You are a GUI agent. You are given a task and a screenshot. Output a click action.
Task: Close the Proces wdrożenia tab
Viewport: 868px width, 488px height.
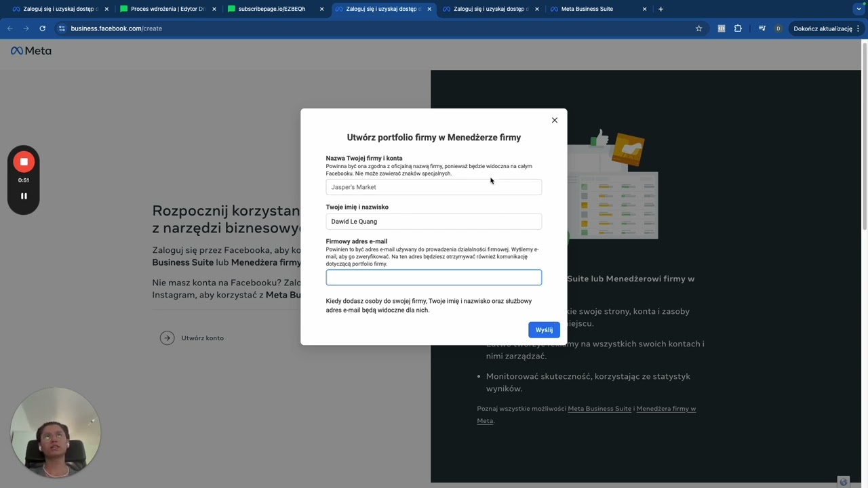tap(214, 9)
